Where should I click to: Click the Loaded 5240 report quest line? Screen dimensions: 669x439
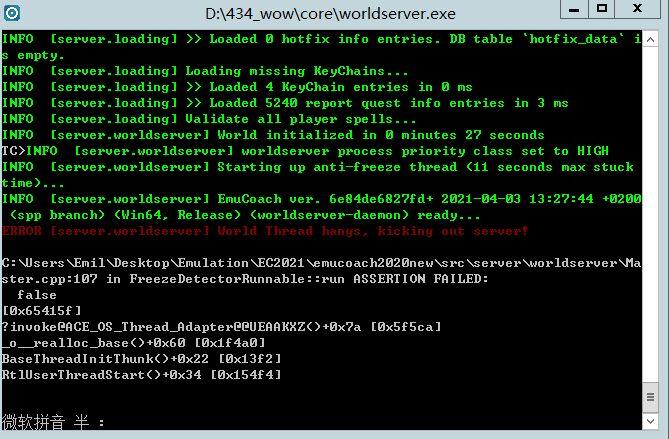tap(285, 103)
